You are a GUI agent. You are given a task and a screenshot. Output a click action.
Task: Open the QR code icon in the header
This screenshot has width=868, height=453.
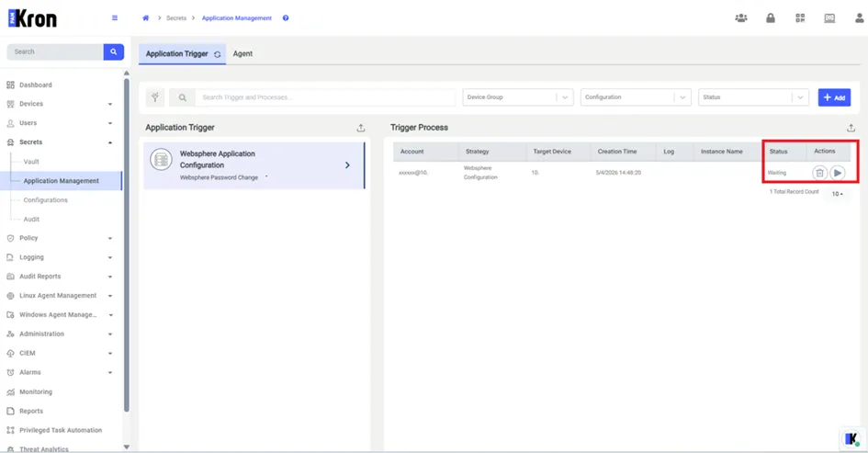(800, 18)
